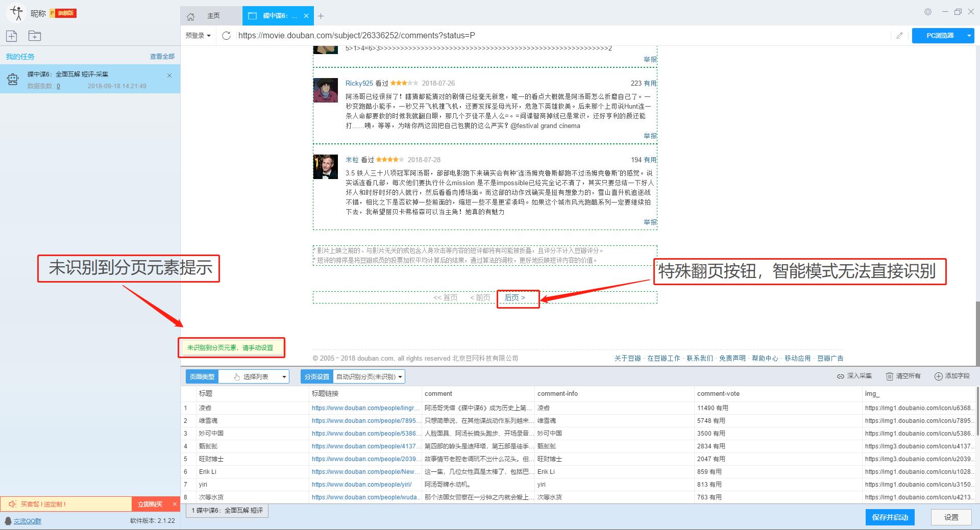Image resolution: width=980 pixels, height=530 pixels.
Task: Click the 数据条数 0 link
Action: point(58,86)
